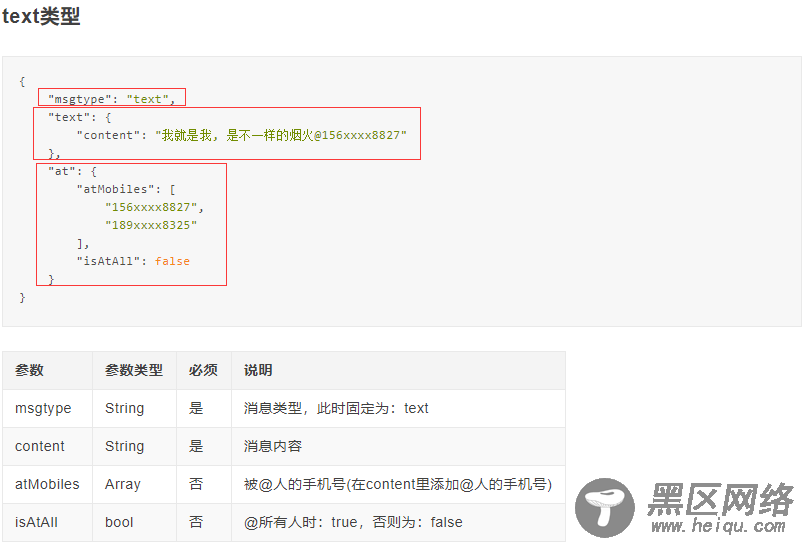Click the description '@所有人时：true，否则为：false'
807x543 pixels.
point(353,522)
